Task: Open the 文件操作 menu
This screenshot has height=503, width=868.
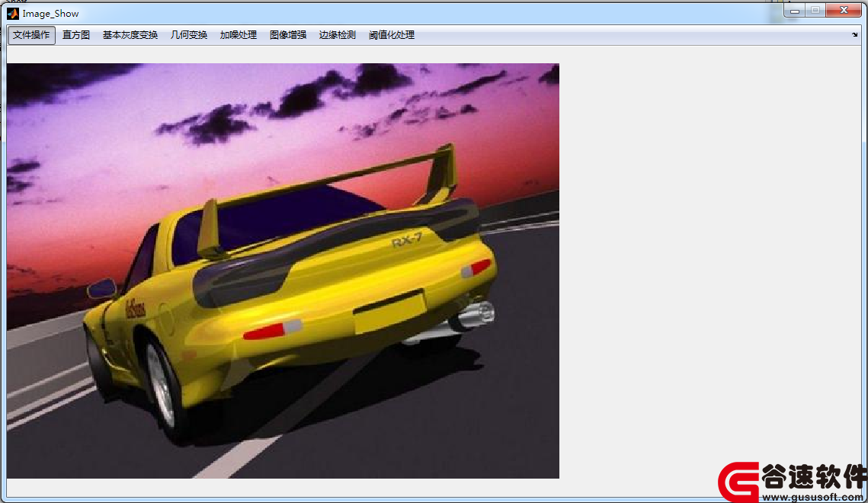Action: tap(31, 35)
